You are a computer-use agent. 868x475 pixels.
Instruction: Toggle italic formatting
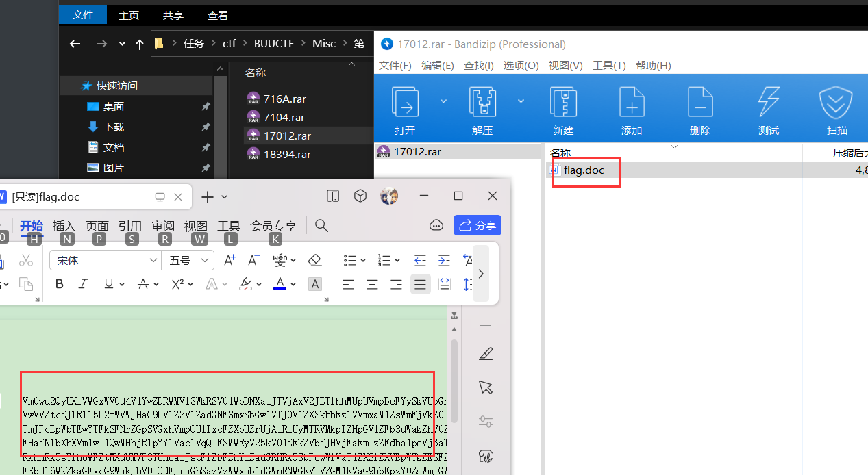pyautogui.click(x=83, y=284)
